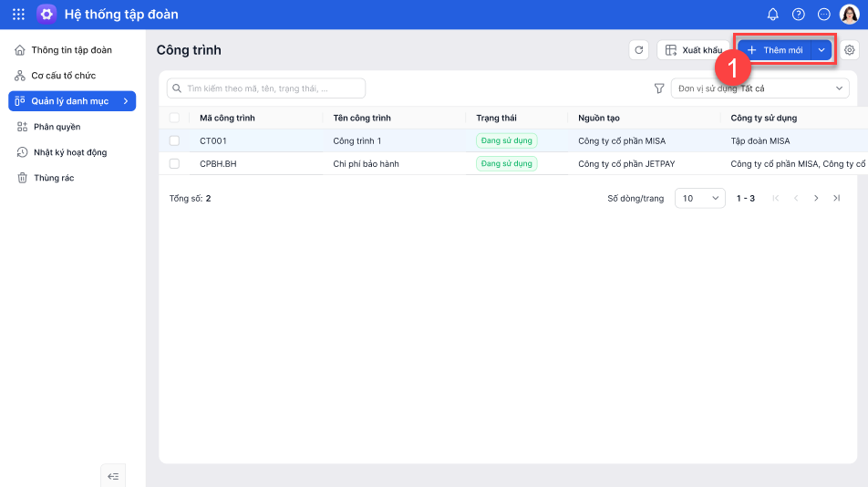868x487 pixels.
Task: Change rows per page dropdown
Action: [699, 198]
